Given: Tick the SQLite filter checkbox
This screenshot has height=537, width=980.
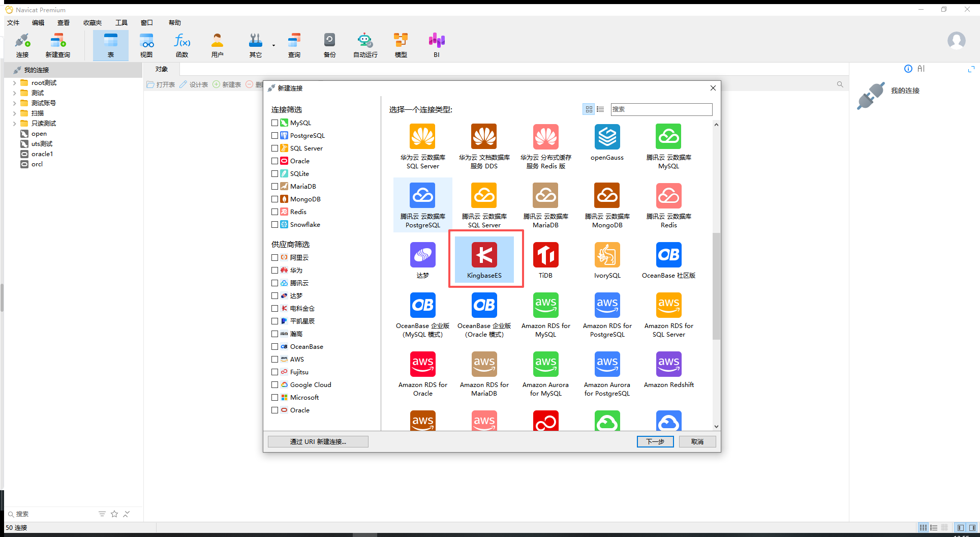Looking at the screenshot, I should coord(275,174).
